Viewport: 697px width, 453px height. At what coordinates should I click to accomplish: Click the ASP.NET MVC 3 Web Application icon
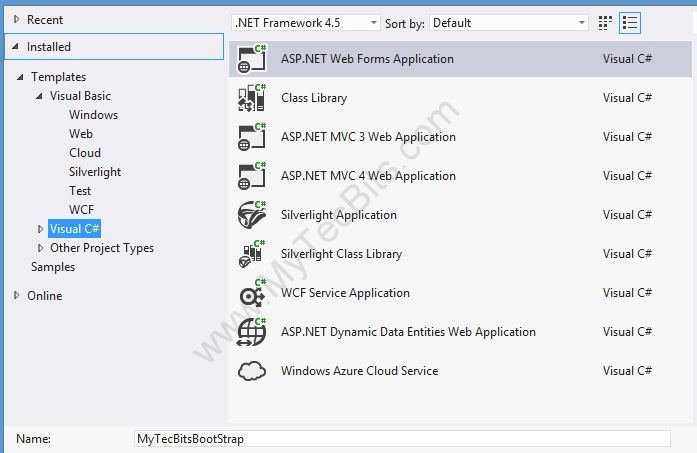click(252, 136)
